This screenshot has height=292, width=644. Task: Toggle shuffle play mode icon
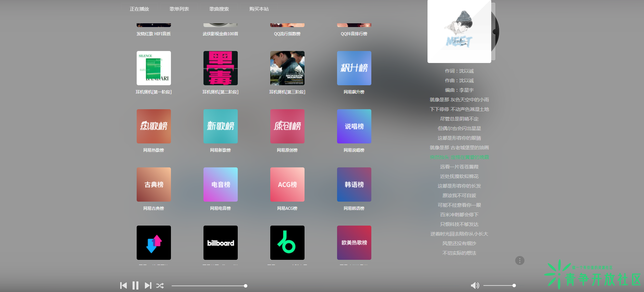pyautogui.click(x=160, y=285)
